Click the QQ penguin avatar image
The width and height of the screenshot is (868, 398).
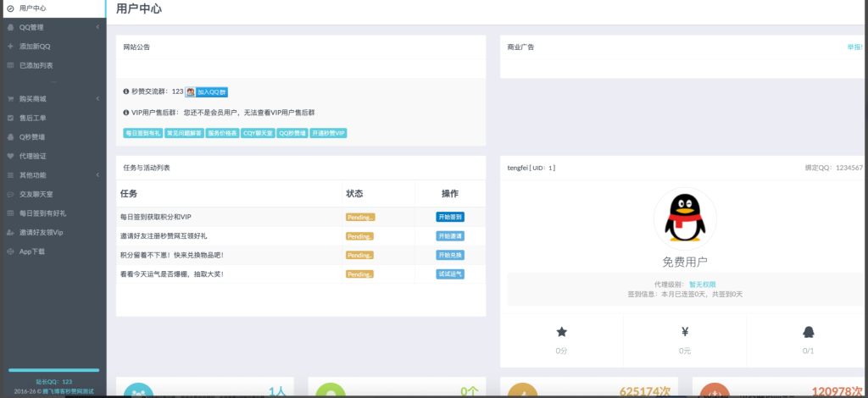pos(684,218)
